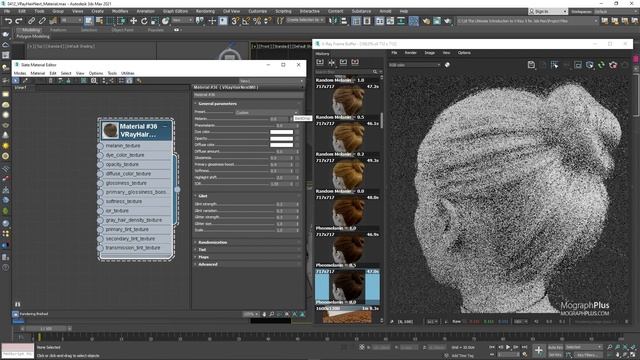Click the green refresh render icon in VFB
The height and width of the screenshot is (360, 640).
601,64
